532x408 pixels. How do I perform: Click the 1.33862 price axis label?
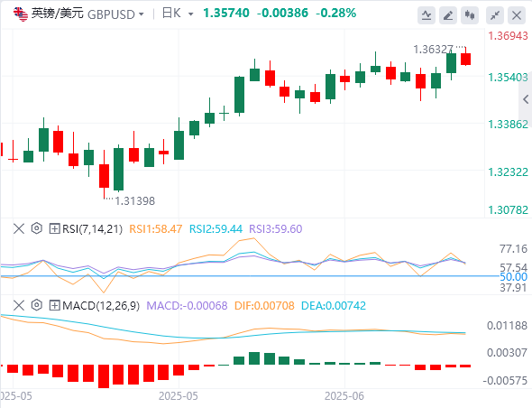(508, 125)
